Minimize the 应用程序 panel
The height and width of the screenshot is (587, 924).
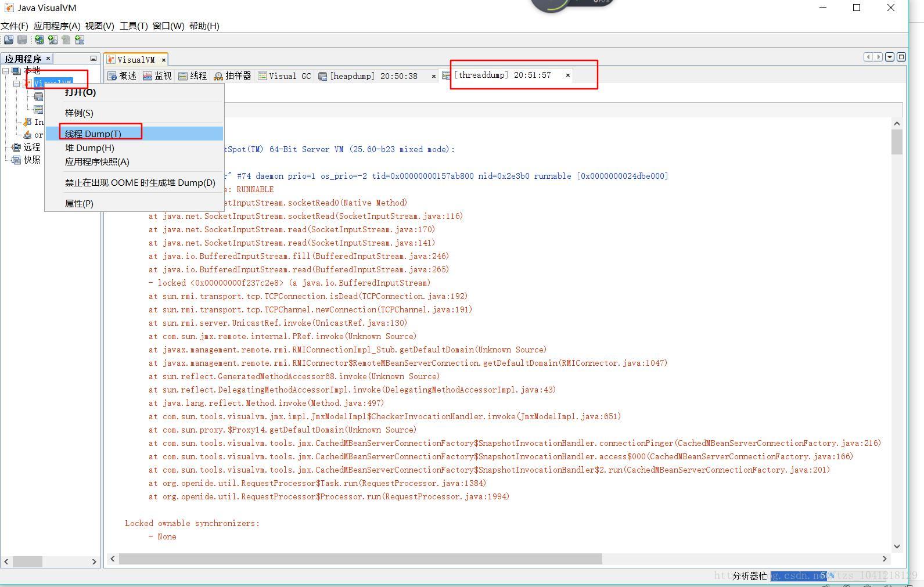(x=94, y=59)
